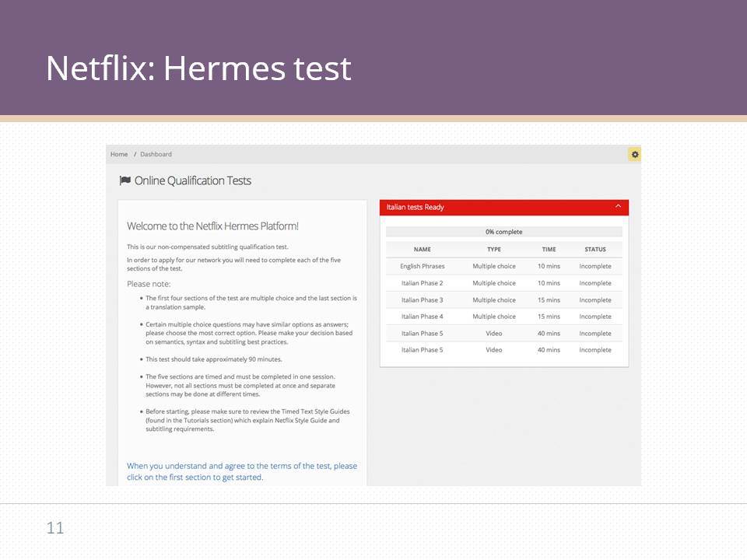This screenshot has width=747, height=560.
Task: Click the Please note: label
Action: coord(149,284)
